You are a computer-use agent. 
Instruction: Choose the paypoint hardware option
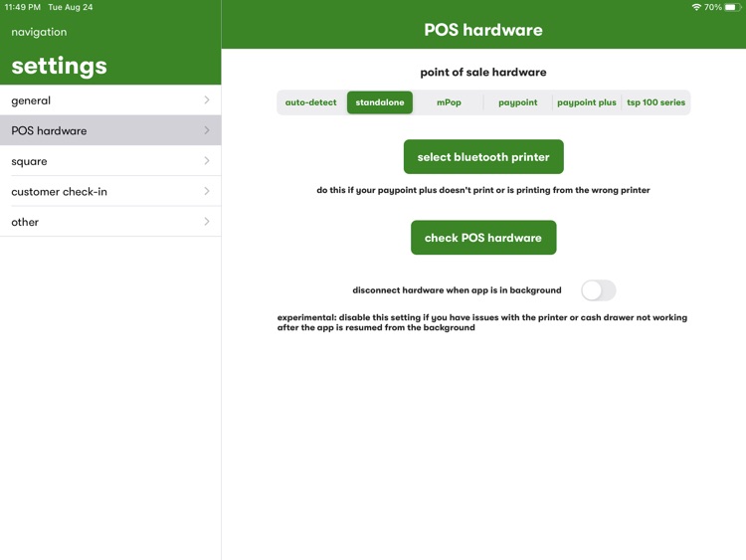tap(517, 102)
